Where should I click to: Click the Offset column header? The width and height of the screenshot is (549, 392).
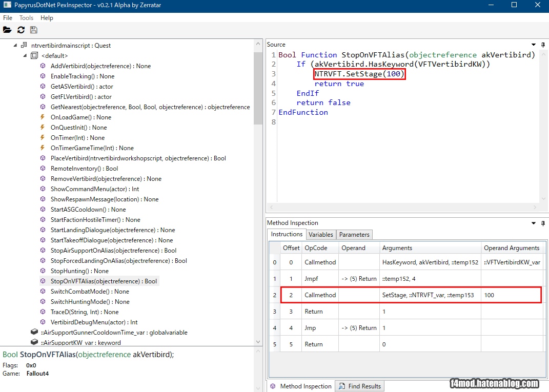(x=291, y=248)
